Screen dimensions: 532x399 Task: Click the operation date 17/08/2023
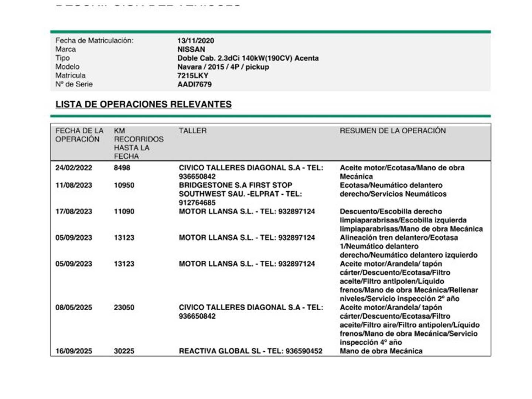tap(74, 211)
